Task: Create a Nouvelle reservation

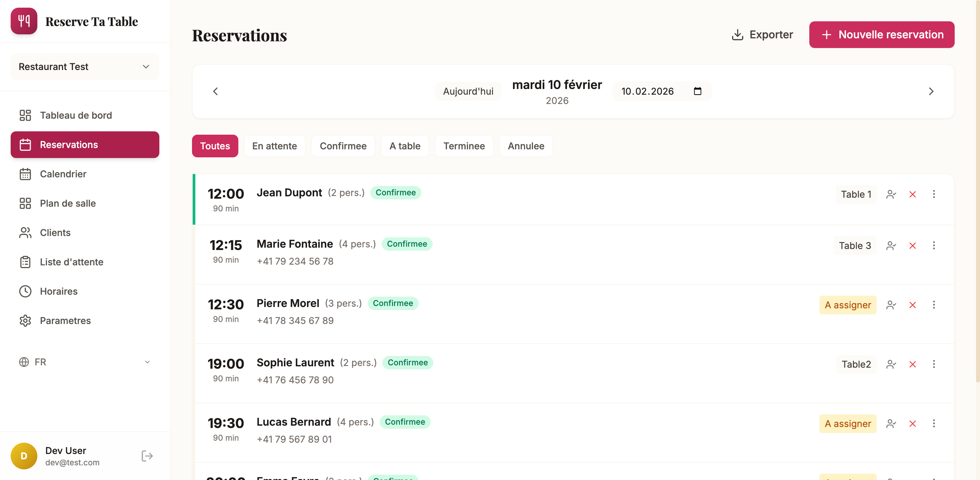Action: pos(881,35)
